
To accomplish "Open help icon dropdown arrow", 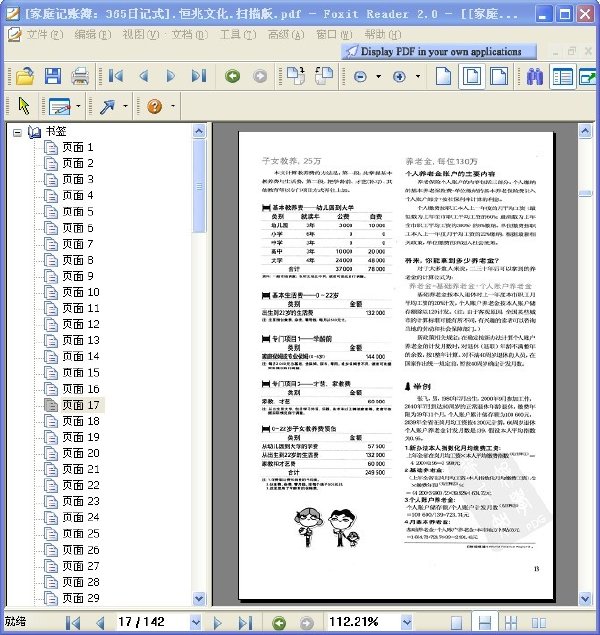I will [173, 107].
